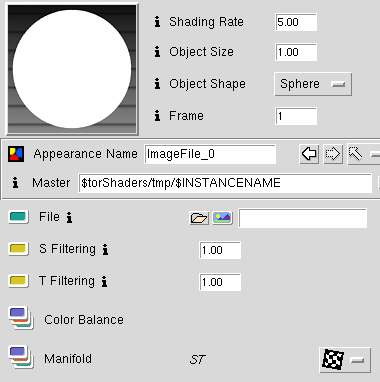Viewport: 380px width, 382px height.
Task: Toggle the yellow T Filtering parameter button
Action: click(x=18, y=281)
